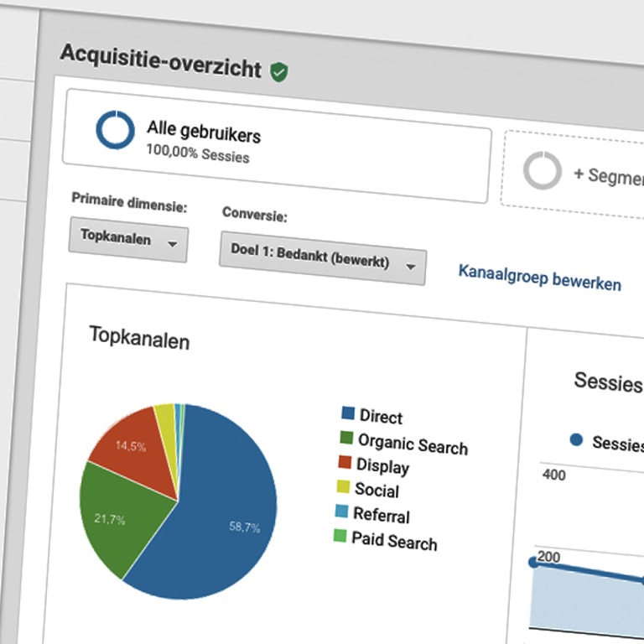This screenshot has height=644, width=644.
Task: Click the Conversie label
Action: click(x=255, y=214)
